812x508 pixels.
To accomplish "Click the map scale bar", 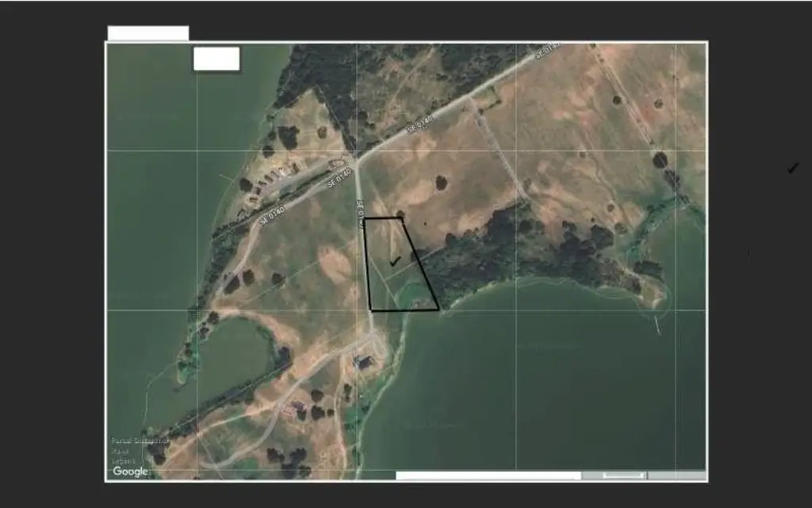I will tap(622, 475).
